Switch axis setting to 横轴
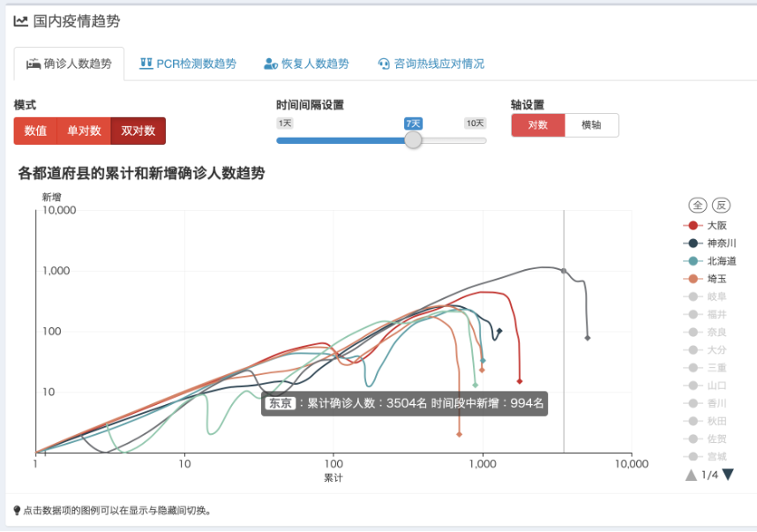Viewport: 757px width, 532px height. coord(591,125)
